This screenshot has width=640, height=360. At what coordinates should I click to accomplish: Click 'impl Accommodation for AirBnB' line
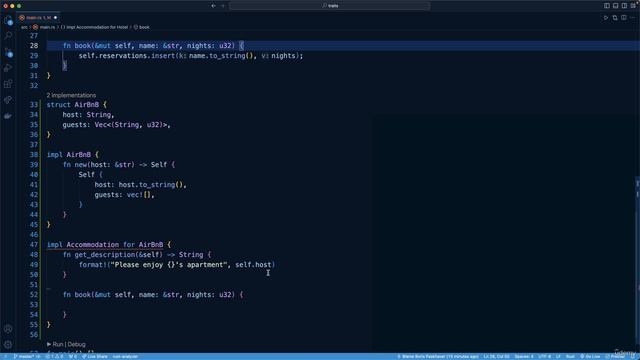click(109, 244)
